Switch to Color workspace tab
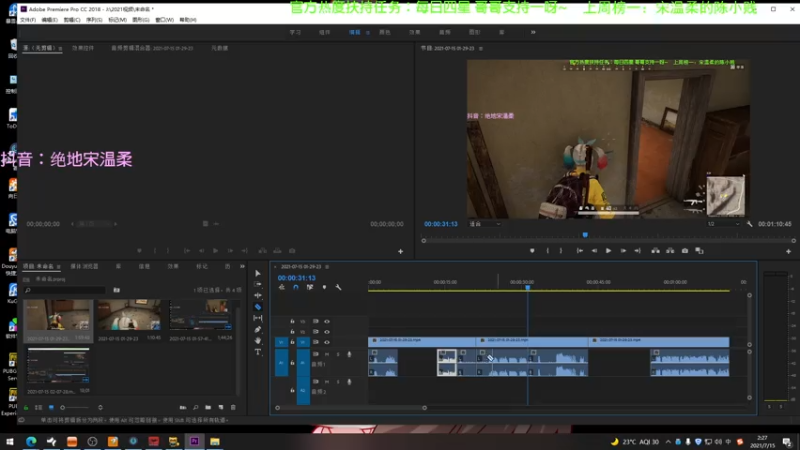 click(x=385, y=32)
